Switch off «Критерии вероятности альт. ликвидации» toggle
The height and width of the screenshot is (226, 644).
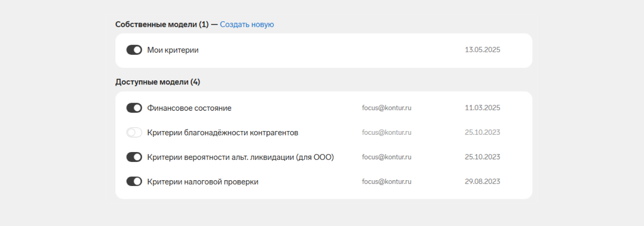(134, 157)
